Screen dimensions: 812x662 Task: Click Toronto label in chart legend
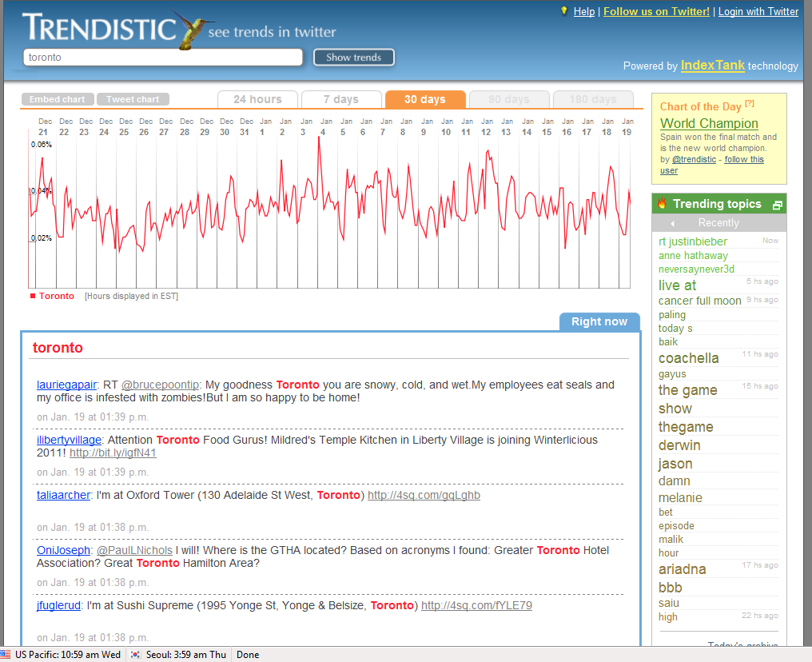(57, 296)
